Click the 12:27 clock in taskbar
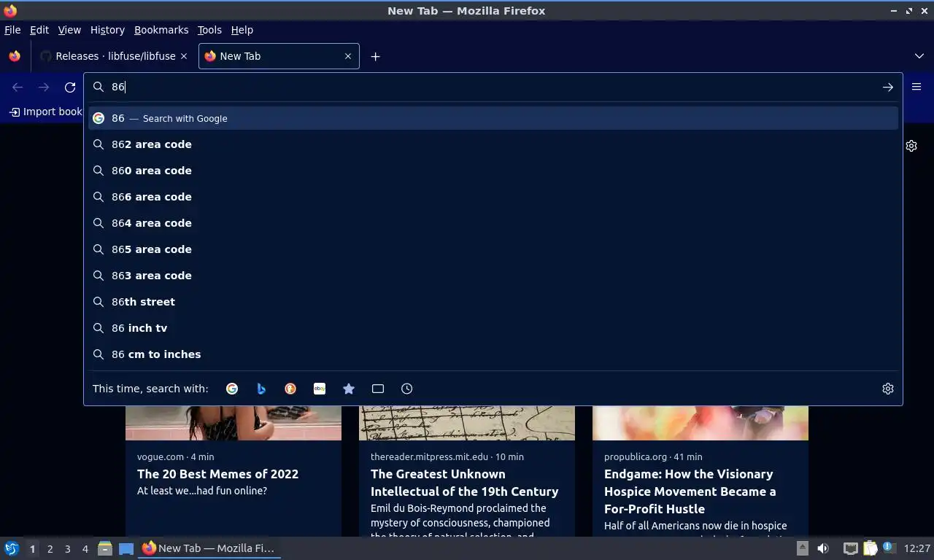934x560 pixels. [916, 548]
